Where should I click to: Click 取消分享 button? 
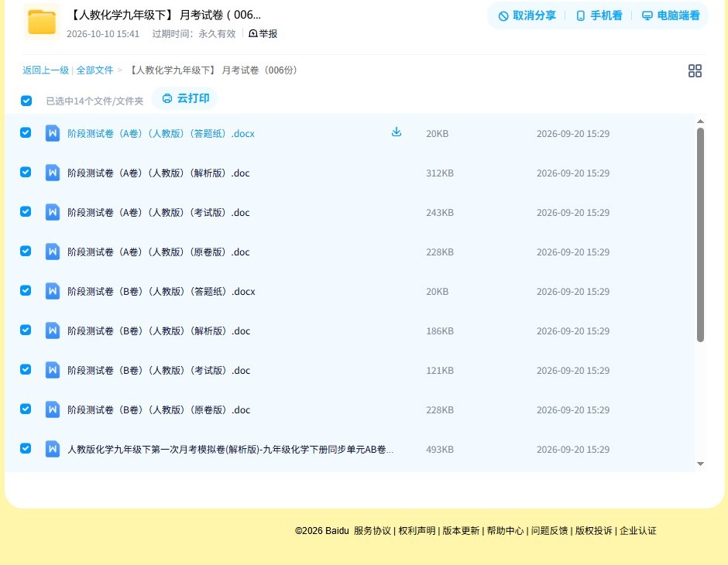click(527, 15)
